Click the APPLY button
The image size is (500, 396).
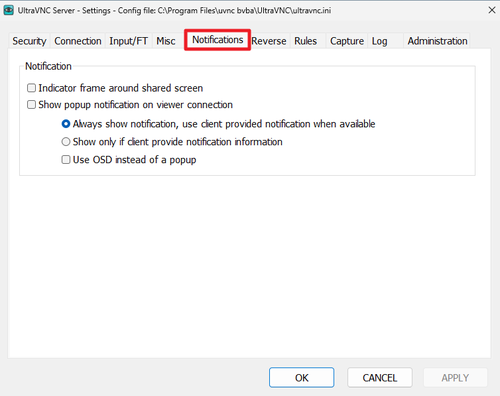pyautogui.click(x=455, y=378)
